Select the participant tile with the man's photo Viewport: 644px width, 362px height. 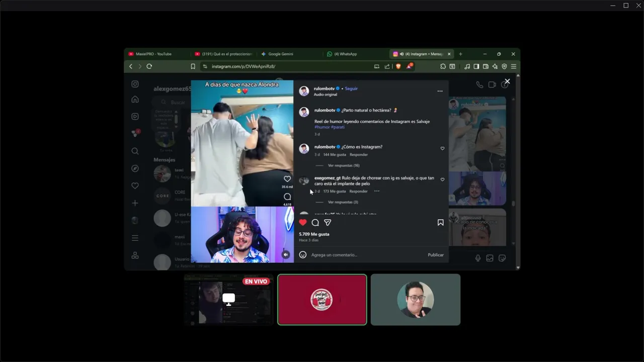tap(416, 300)
